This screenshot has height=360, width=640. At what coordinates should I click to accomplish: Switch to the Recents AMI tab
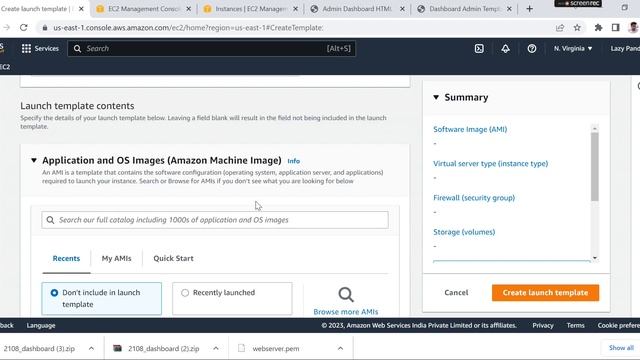(x=66, y=258)
